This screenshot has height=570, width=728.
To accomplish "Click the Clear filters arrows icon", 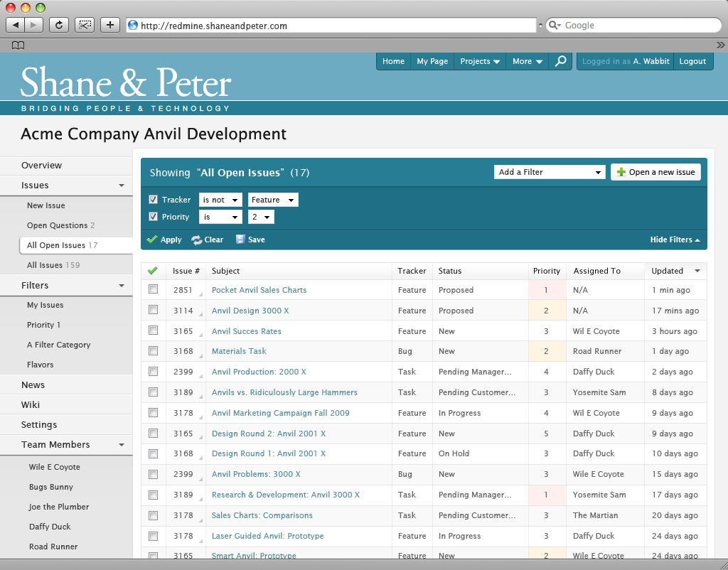I will tap(196, 240).
